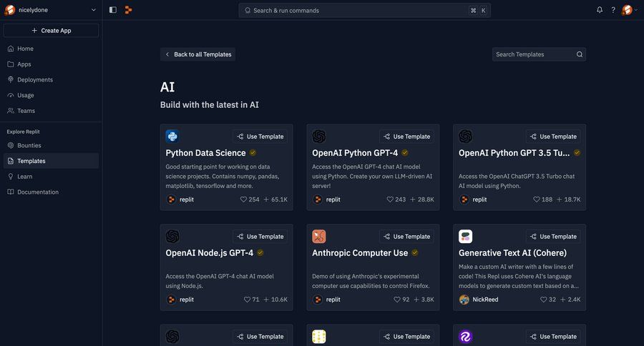This screenshot has height=346, width=644.
Task: Toggle the sidebar panel icon
Action: pyautogui.click(x=113, y=10)
